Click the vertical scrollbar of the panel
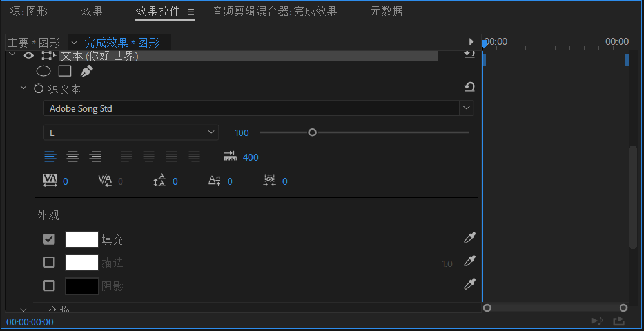The width and height of the screenshot is (644, 331). [x=633, y=197]
